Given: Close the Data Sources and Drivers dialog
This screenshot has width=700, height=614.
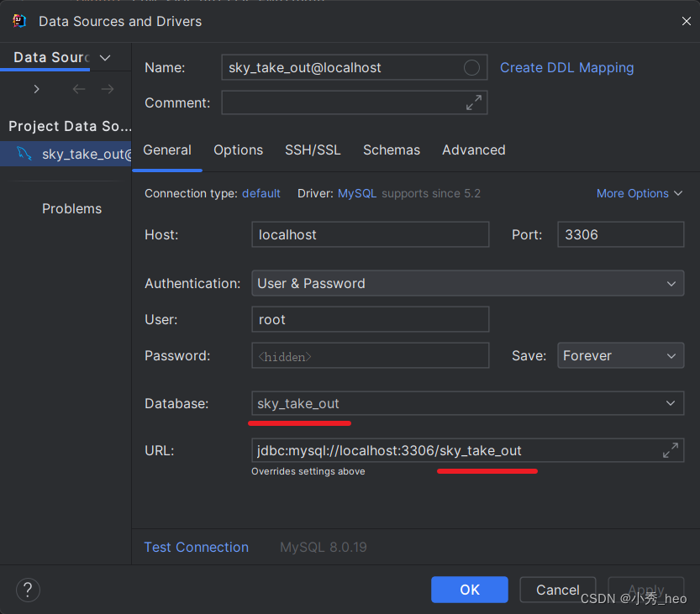Looking at the screenshot, I should (x=687, y=21).
